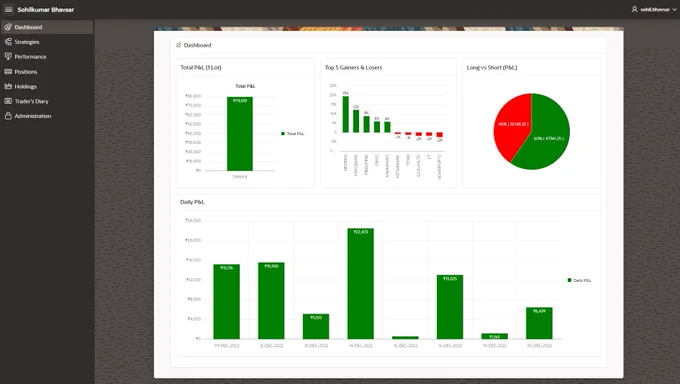Click the 16-DEC-2022 daily P&L bar
The image size is (680, 384).
(450, 307)
